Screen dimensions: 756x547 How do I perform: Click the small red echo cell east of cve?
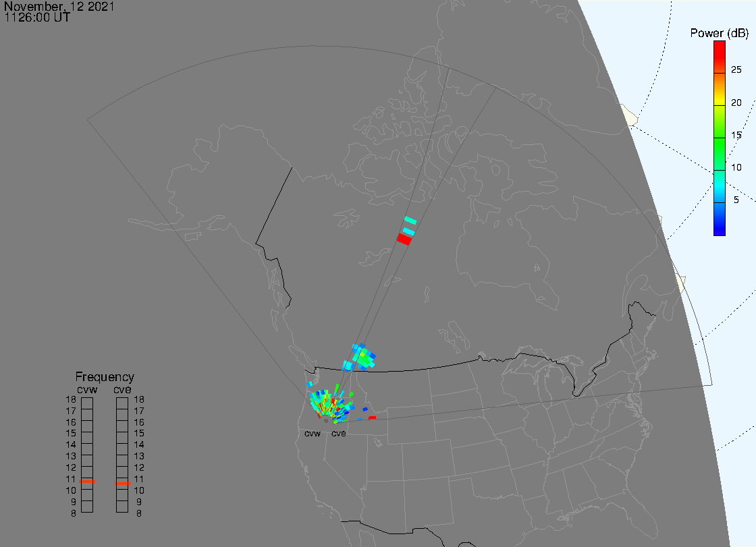pyautogui.click(x=372, y=418)
